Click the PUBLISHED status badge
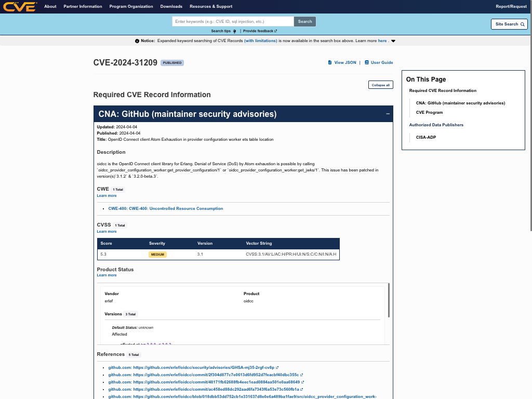Screen dimensions: 532x399 tap(172, 63)
